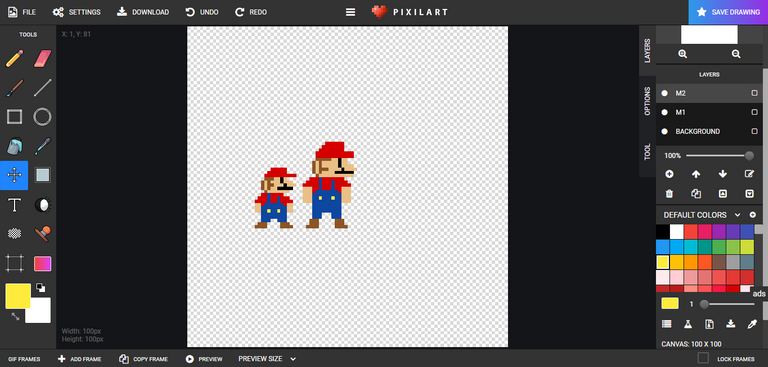Open the color palette grid icon

[x=667, y=323]
